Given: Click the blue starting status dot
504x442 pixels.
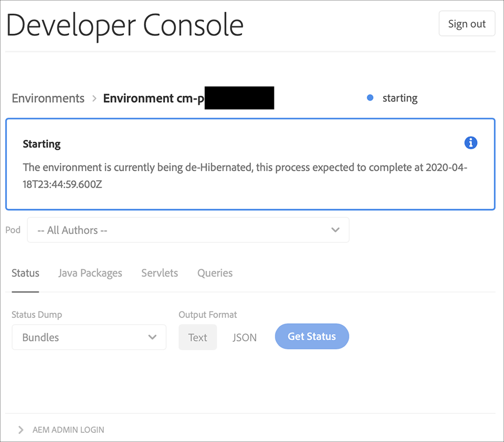Looking at the screenshot, I should 370,98.
